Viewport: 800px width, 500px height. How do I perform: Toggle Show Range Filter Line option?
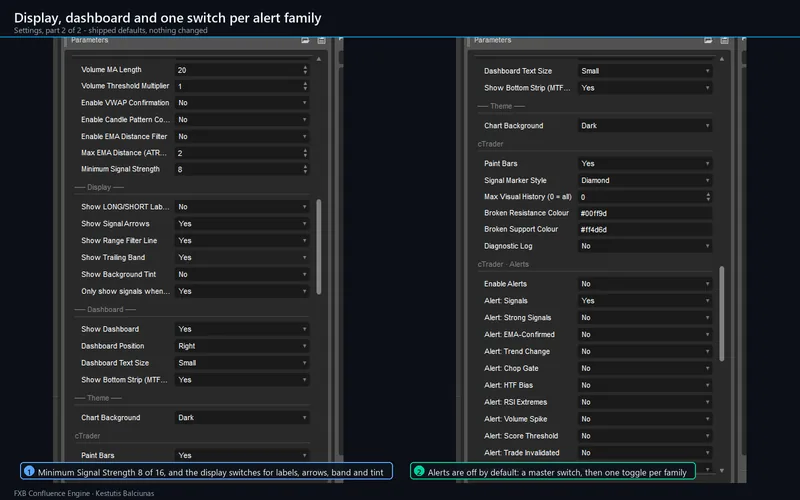242,241
